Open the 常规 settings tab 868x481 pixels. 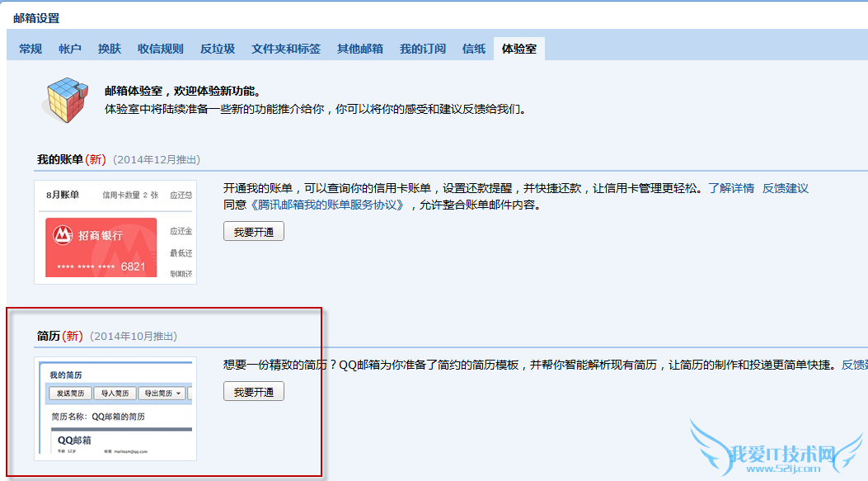30,49
